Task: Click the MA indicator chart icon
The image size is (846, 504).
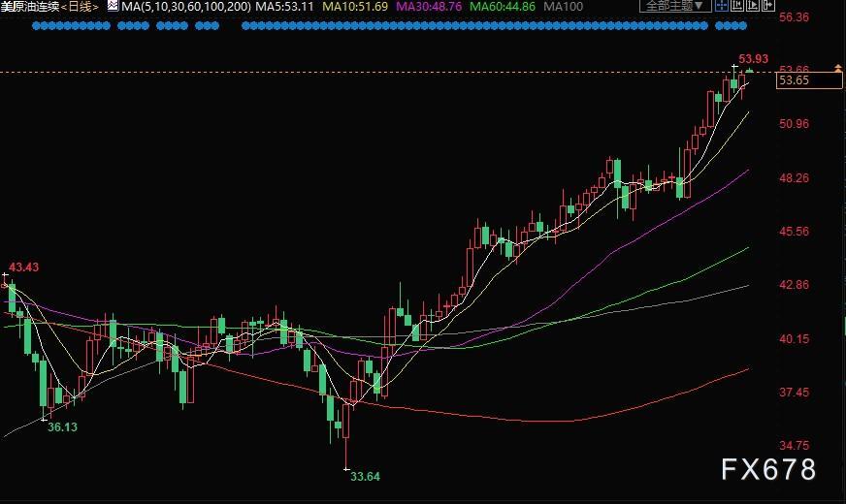Action: (113, 6)
